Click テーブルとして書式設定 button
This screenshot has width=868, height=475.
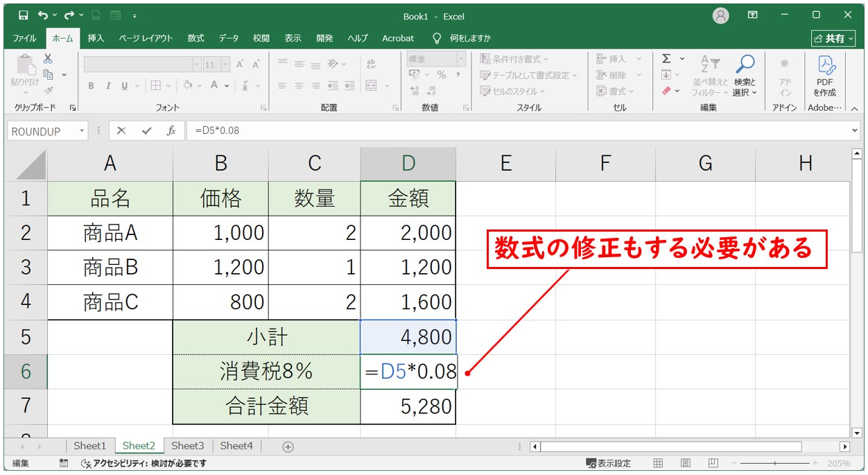[x=528, y=75]
